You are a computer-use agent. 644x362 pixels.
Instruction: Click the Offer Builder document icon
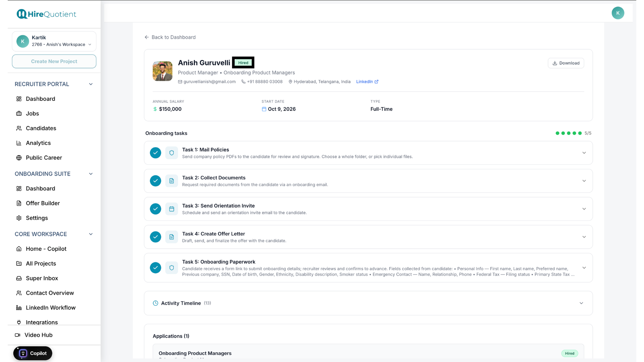[19, 203]
